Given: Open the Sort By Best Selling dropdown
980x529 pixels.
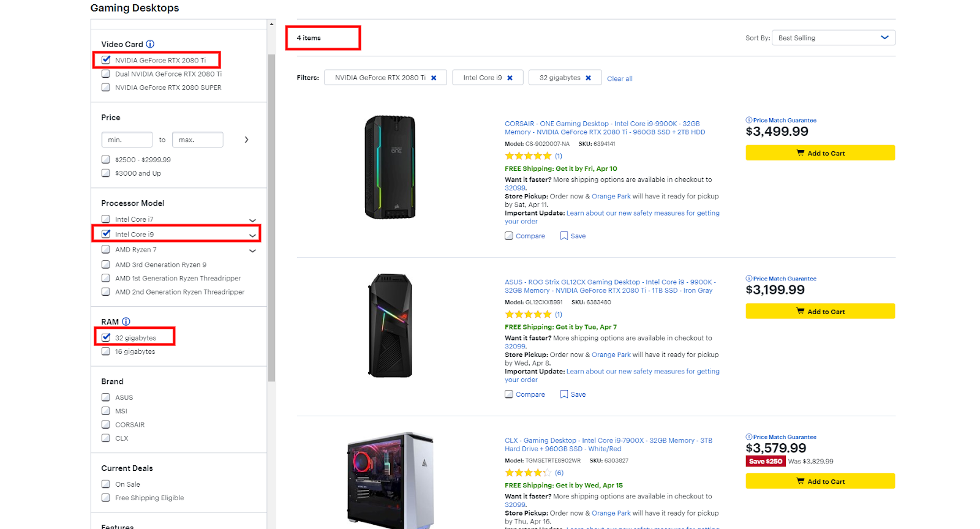Looking at the screenshot, I should tap(834, 37).
